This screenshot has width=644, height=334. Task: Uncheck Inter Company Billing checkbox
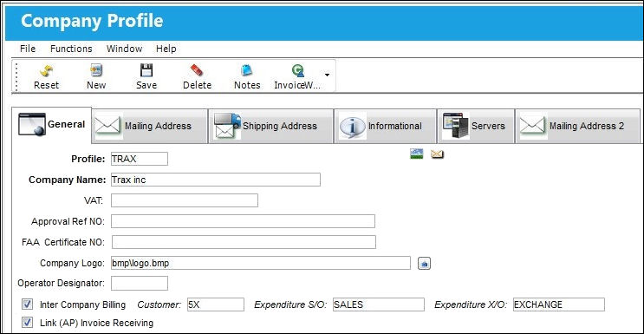28,305
